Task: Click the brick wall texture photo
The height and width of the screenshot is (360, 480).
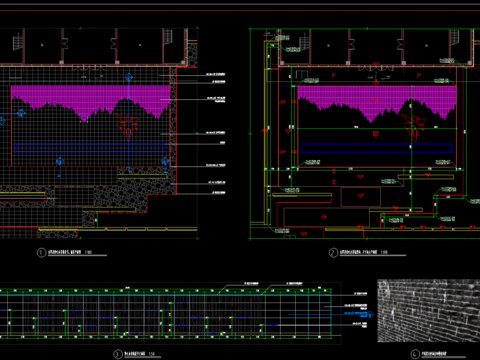Action: pyautogui.click(x=428, y=311)
